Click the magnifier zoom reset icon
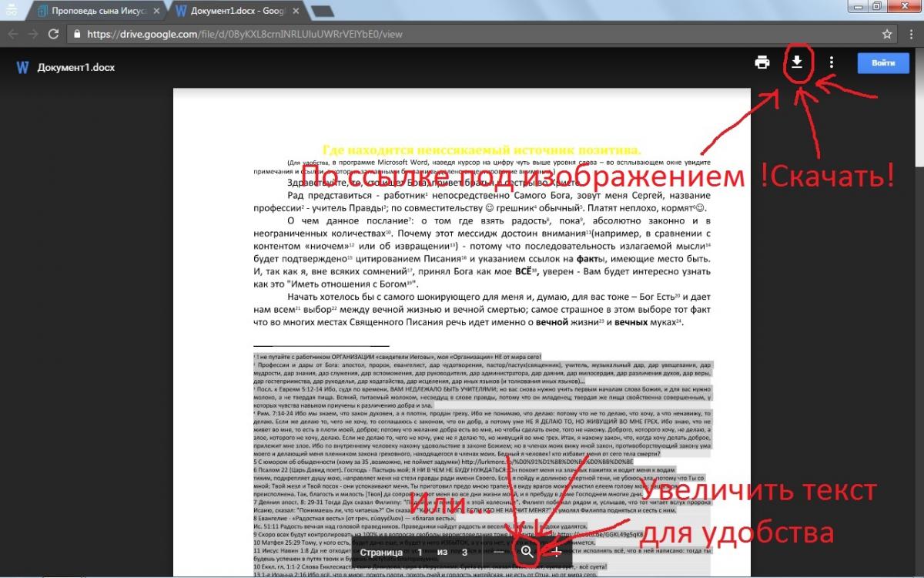 point(527,552)
